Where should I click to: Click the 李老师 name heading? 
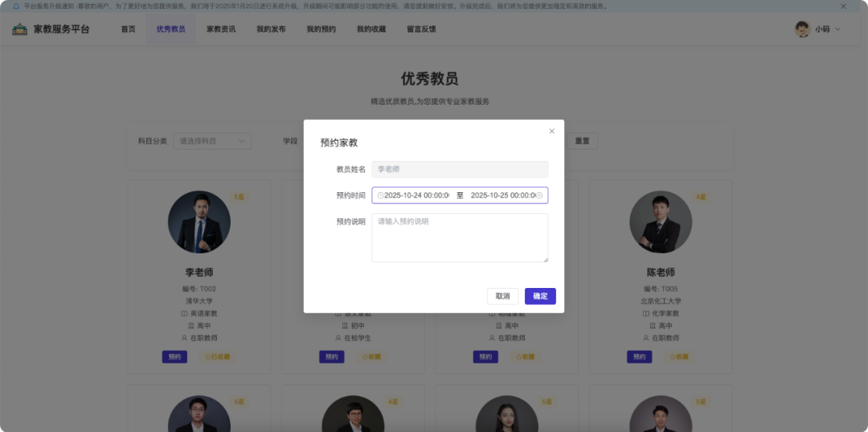click(199, 273)
